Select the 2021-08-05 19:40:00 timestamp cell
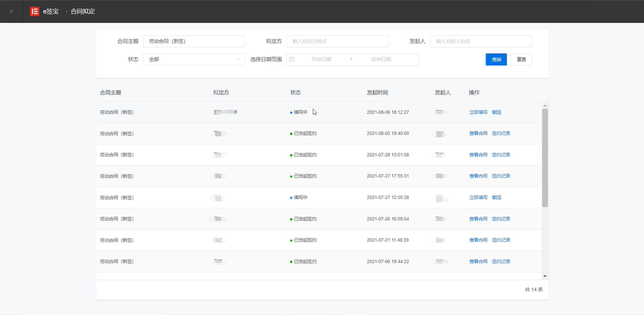 (x=388, y=133)
